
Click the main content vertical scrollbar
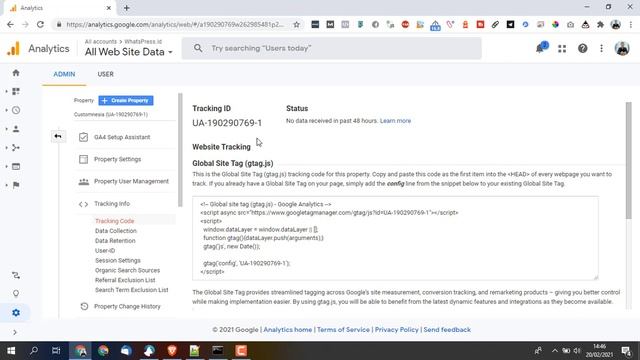tap(629, 159)
